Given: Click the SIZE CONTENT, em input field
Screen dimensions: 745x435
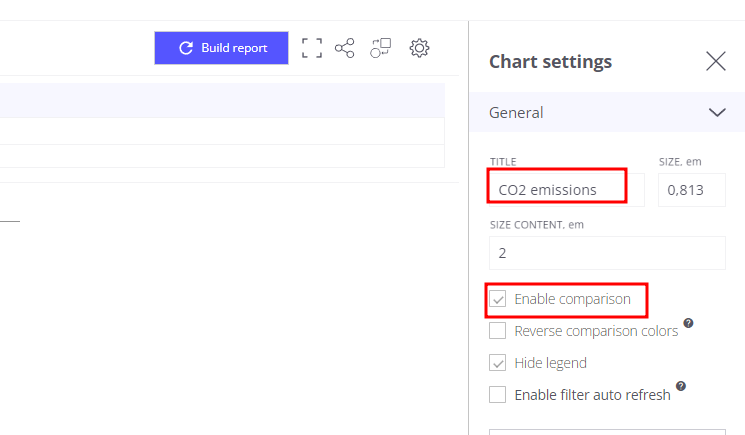Looking at the screenshot, I should click(607, 253).
